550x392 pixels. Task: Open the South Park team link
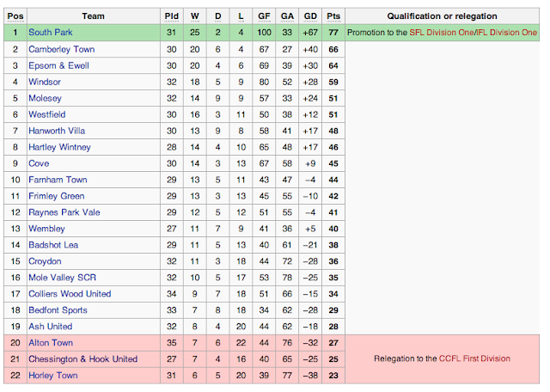click(50, 33)
